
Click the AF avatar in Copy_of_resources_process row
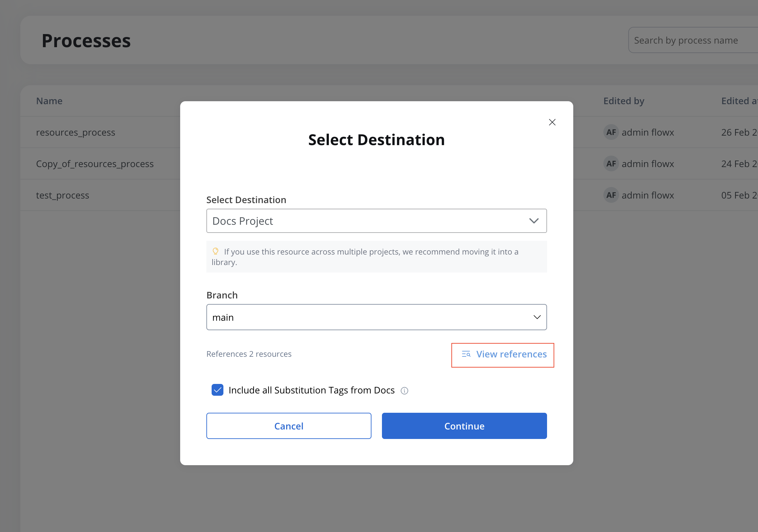611,164
